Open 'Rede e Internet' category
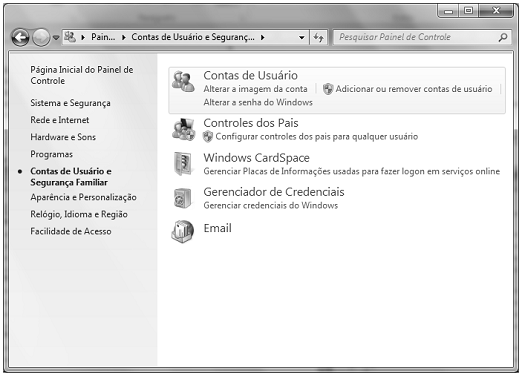Screen dimensions: 522x378 tap(60, 120)
